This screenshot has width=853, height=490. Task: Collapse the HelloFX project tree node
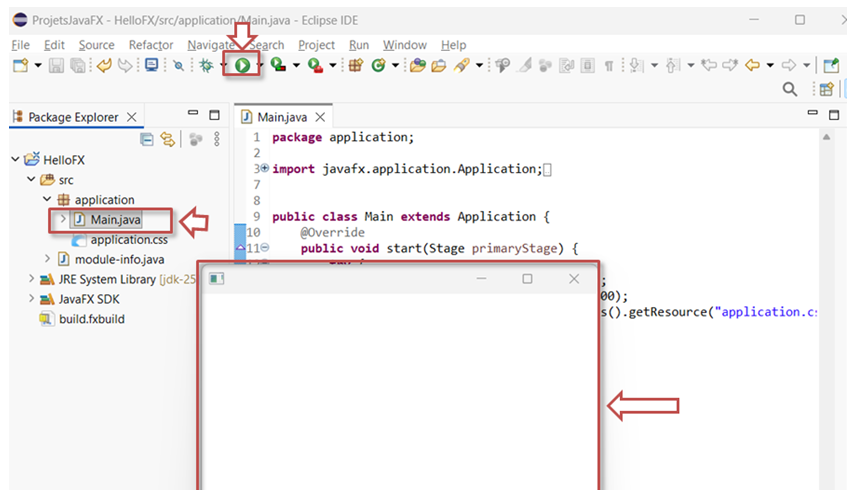coord(16,160)
